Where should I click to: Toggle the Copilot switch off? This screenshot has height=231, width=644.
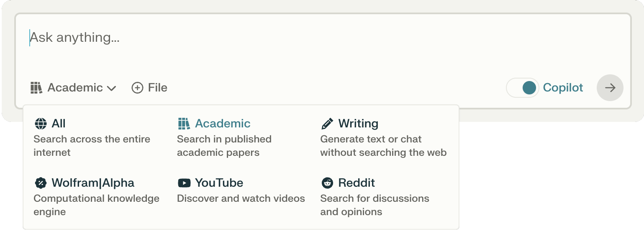(x=523, y=88)
